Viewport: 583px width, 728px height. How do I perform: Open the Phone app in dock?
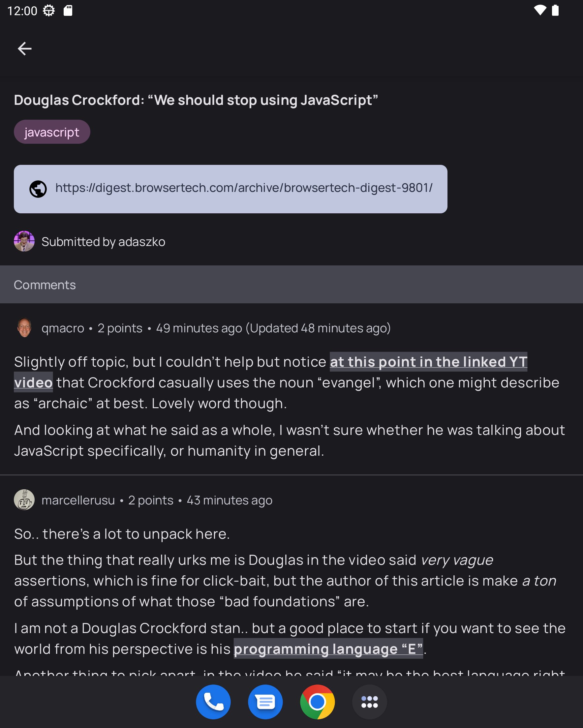pyautogui.click(x=213, y=702)
